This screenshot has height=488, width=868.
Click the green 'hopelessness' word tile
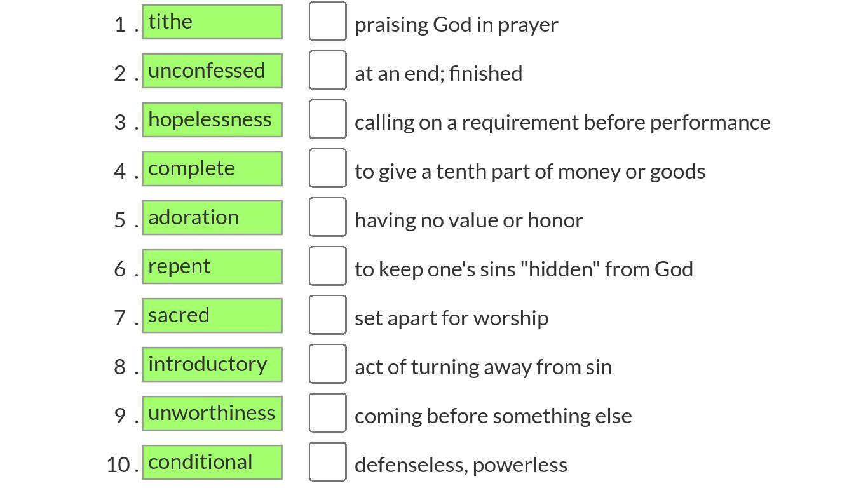pos(212,120)
